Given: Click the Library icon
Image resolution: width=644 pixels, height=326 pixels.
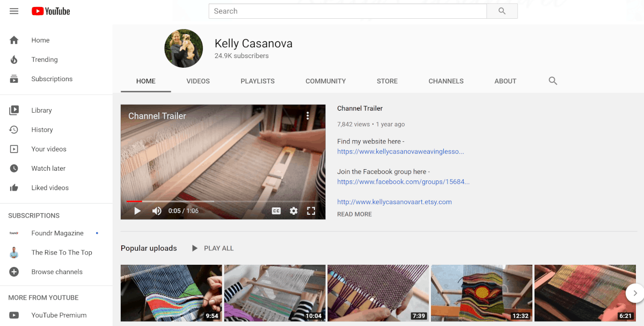Looking at the screenshot, I should 14,110.
